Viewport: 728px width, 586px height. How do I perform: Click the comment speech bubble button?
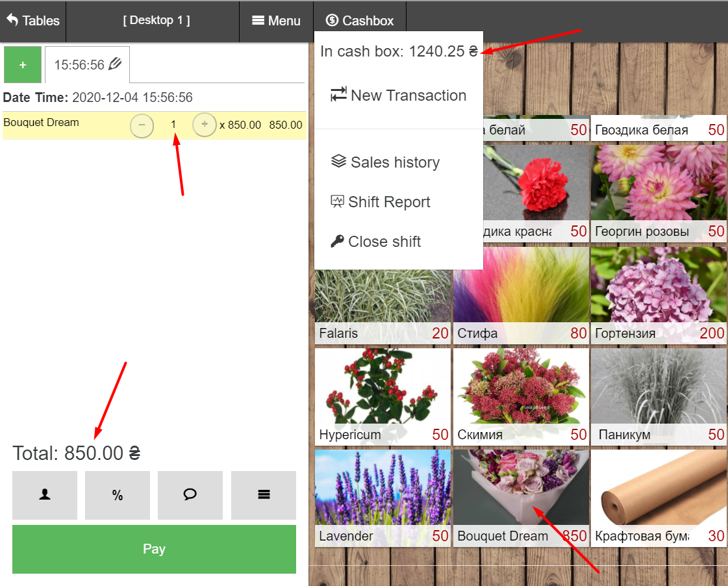190,495
